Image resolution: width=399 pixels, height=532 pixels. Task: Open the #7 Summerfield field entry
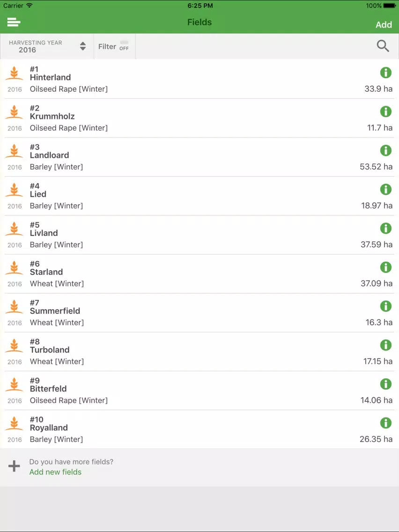click(x=199, y=313)
